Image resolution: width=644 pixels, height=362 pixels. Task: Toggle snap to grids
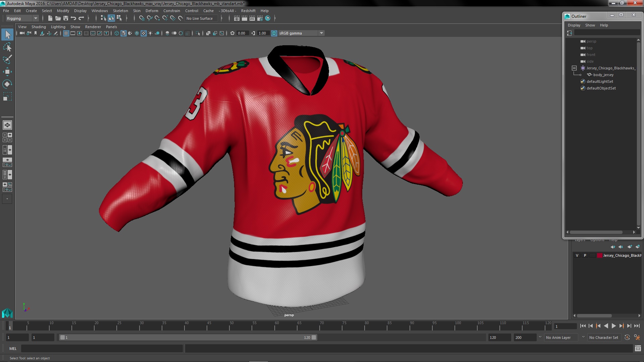coord(142,18)
